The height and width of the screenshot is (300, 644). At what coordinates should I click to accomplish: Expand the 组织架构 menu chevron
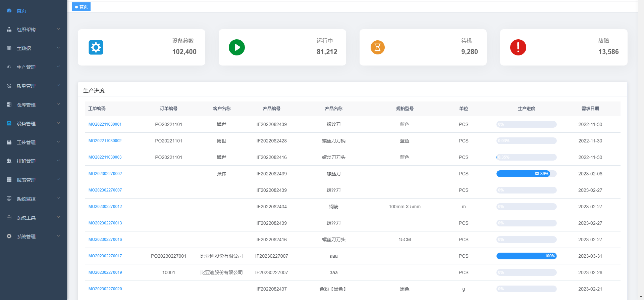pyautogui.click(x=58, y=29)
